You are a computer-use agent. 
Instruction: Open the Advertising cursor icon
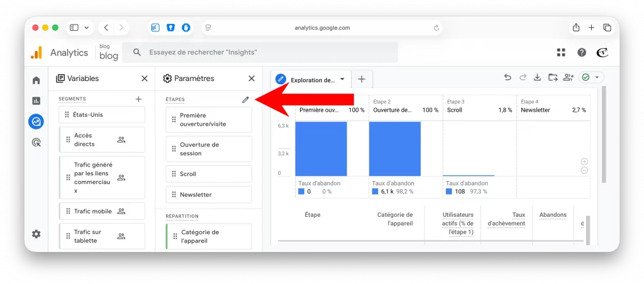click(36, 143)
